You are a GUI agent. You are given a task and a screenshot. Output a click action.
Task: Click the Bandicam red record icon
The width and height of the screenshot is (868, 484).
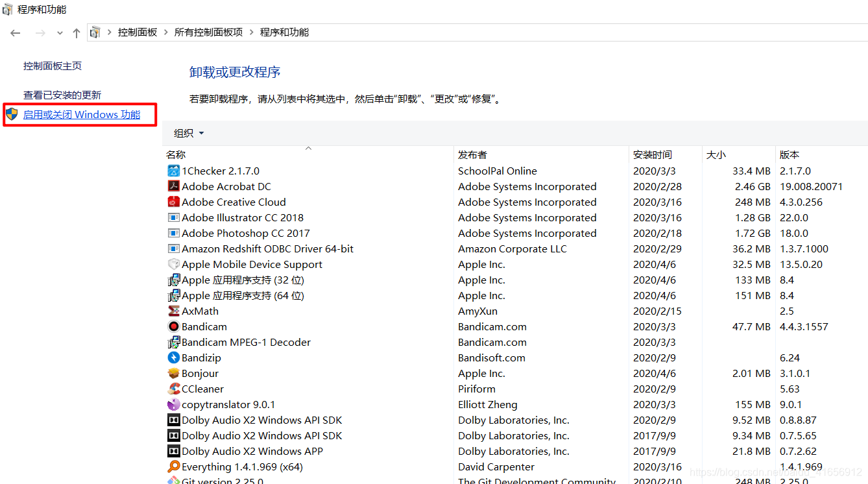[173, 326]
